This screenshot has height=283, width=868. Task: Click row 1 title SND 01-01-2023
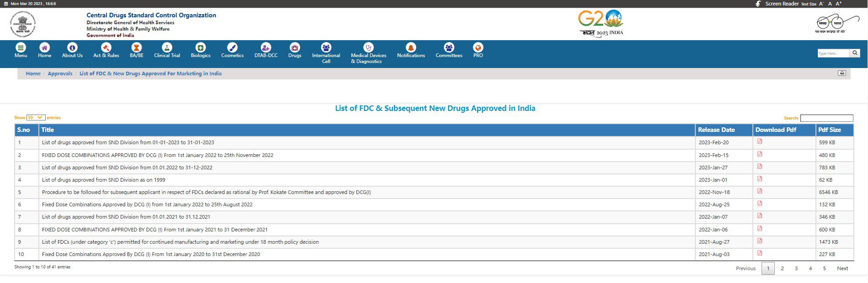[x=128, y=142]
